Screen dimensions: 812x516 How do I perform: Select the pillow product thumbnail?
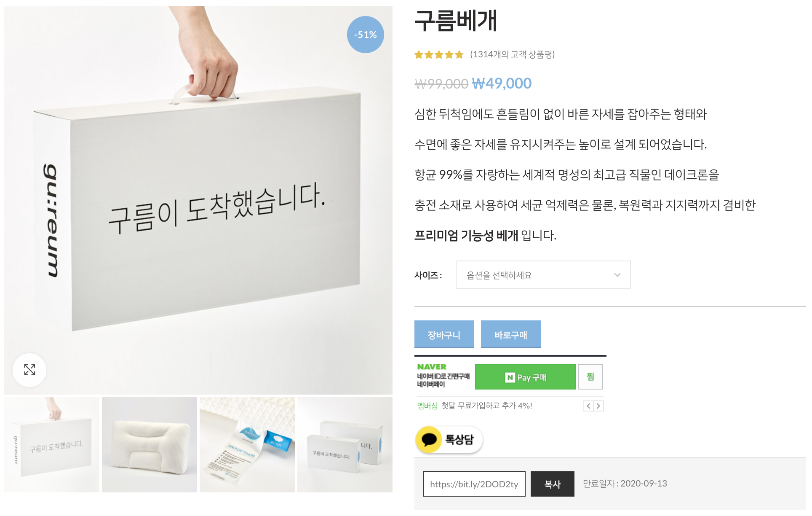click(x=150, y=445)
